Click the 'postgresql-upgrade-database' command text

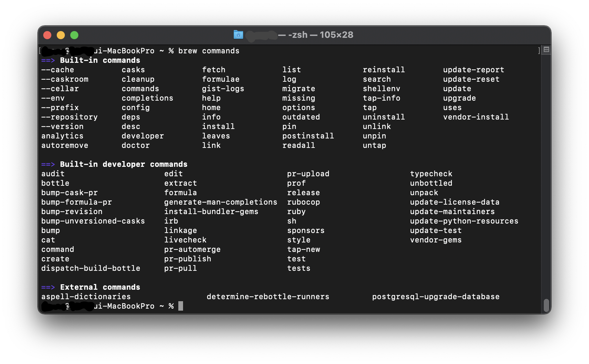pyautogui.click(x=436, y=297)
